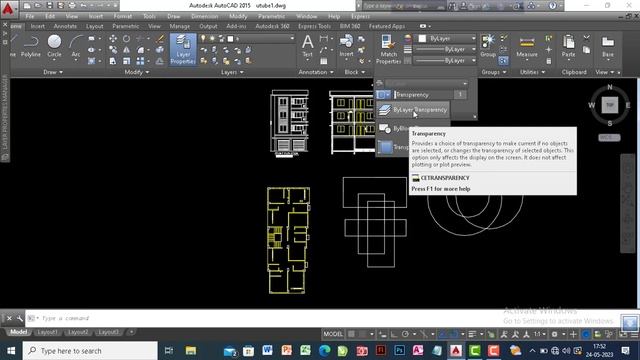Screen dimensions: 640x360
Task: Click the Copy icon in Clipboard panel
Action: tap(587, 50)
